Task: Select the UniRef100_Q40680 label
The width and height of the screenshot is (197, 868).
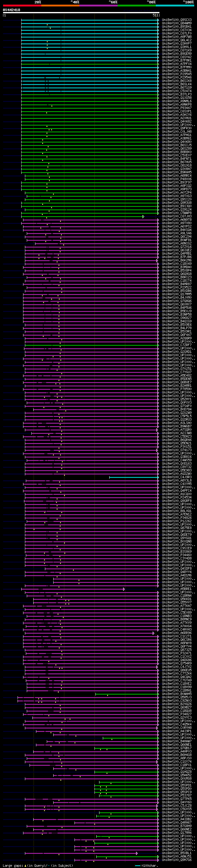Action: pyautogui.click(x=177, y=142)
